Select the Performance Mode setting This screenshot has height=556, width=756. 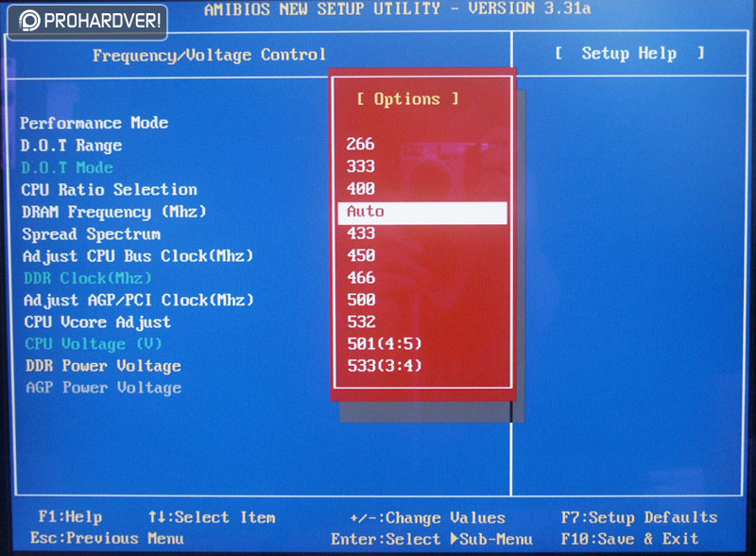pos(94,123)
